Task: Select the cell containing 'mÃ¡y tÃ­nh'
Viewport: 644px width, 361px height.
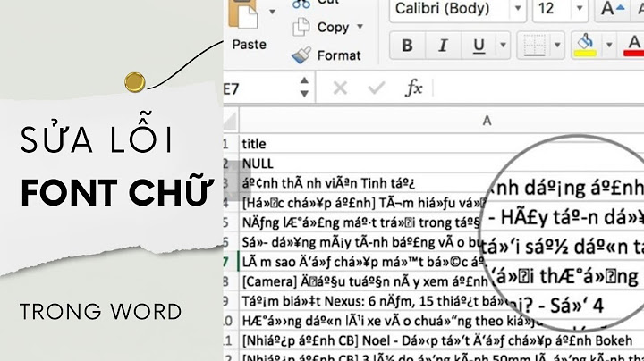Action: point(360,242)
